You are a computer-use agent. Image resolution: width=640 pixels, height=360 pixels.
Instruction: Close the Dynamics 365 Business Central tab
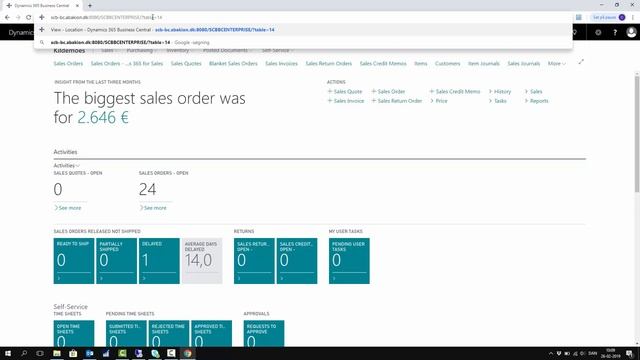(77, 6)
